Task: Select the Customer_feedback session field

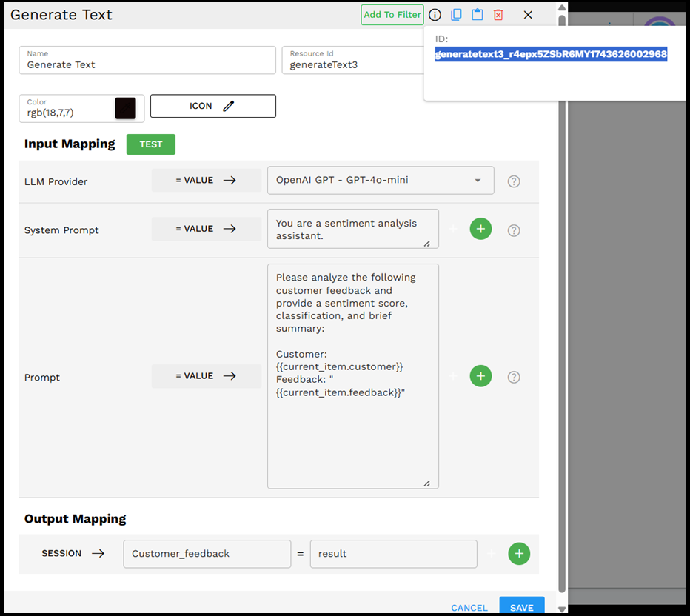Action: 207,553
